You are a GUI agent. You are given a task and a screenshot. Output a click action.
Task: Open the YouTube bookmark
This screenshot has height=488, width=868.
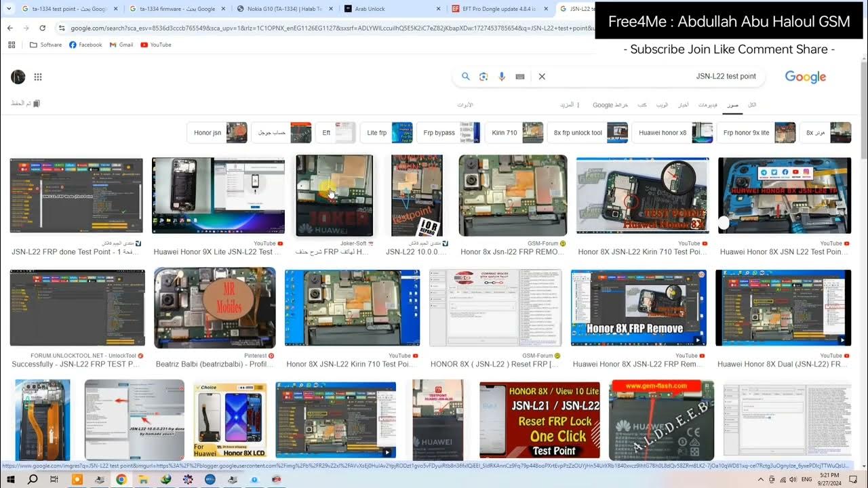click(x=156, y=45)
